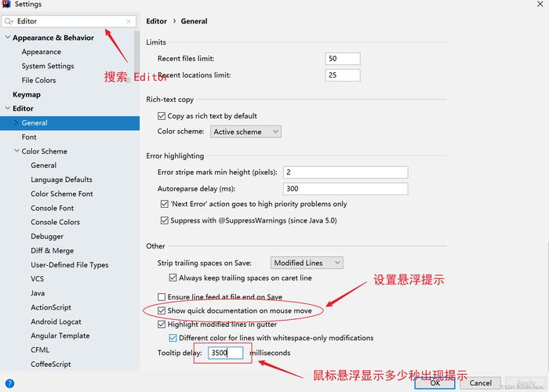The image size is (549, 392).
Task: Click the Cancel button
Action: point(480,383)
